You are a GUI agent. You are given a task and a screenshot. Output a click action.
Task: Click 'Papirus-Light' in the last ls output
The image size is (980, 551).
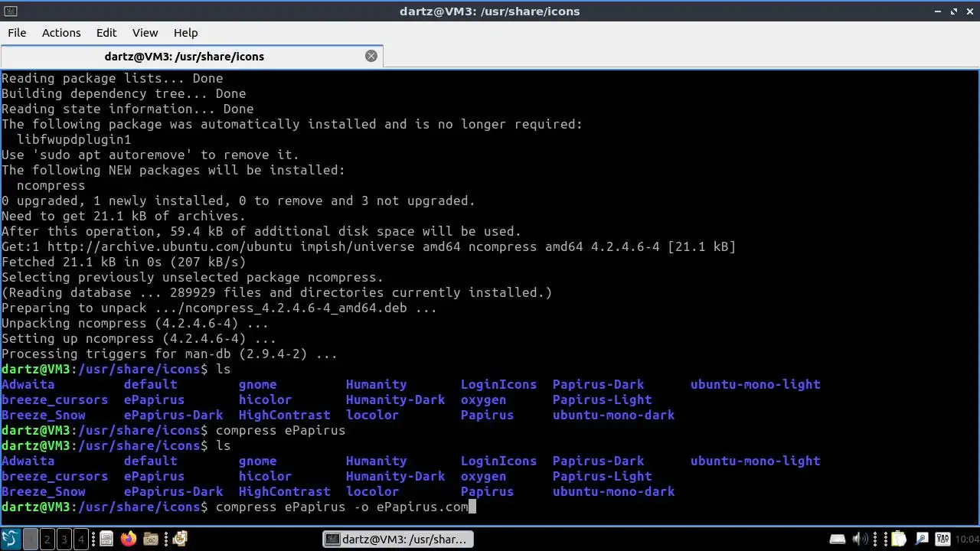pyautogui.click(x=602, y=476)
